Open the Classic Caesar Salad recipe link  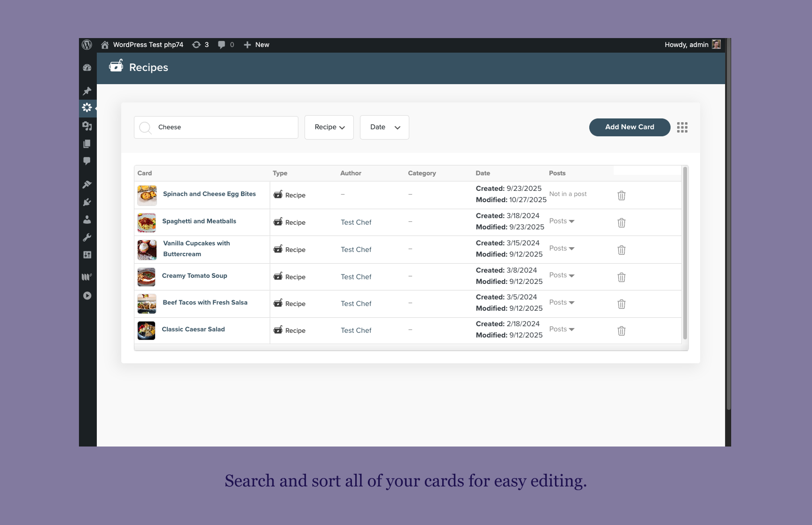coord(193,329)
